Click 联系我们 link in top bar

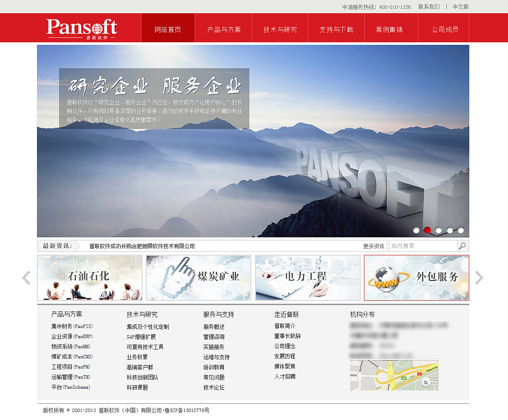[429, 7]
